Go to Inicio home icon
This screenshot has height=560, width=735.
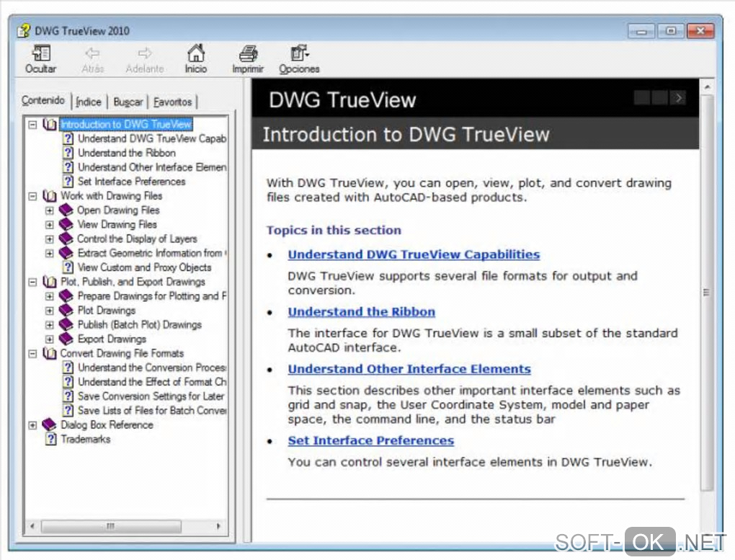(196, 53)
